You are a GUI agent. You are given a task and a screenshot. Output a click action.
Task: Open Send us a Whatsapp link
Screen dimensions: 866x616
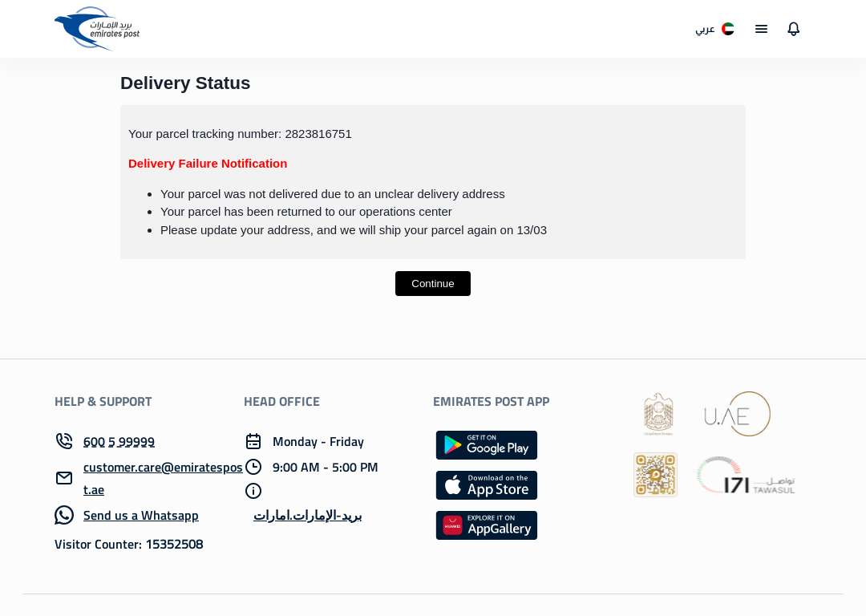pyautogui.click(x=141, y=515)
